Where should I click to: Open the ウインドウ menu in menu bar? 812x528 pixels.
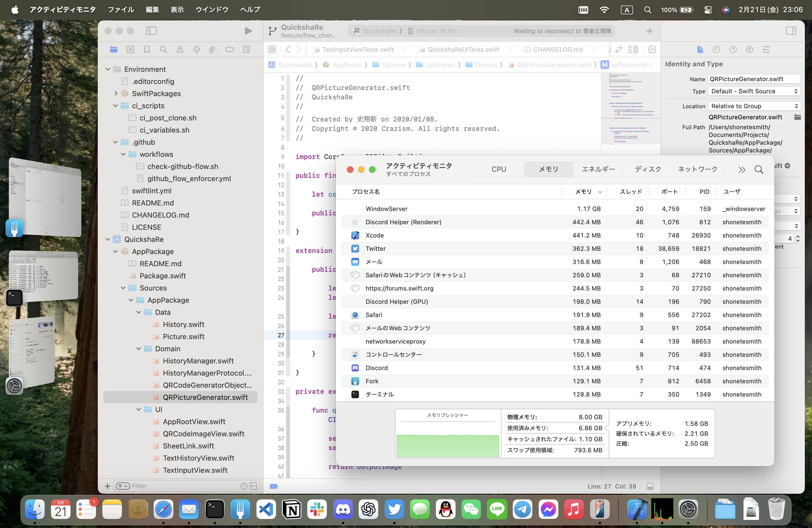[x=212, y=10]
